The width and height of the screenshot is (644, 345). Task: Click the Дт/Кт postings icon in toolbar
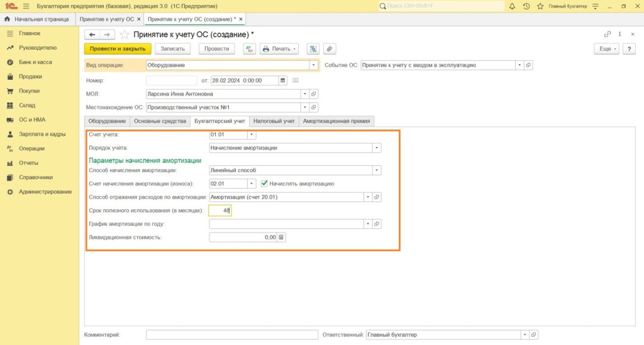pyautogui.click(x=248, y=49)
